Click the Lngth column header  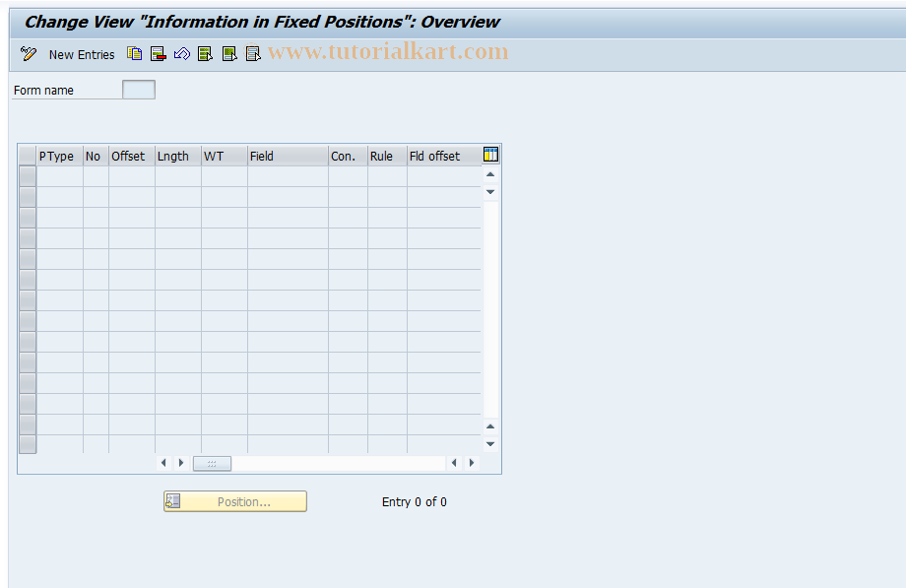coord(178,156)
